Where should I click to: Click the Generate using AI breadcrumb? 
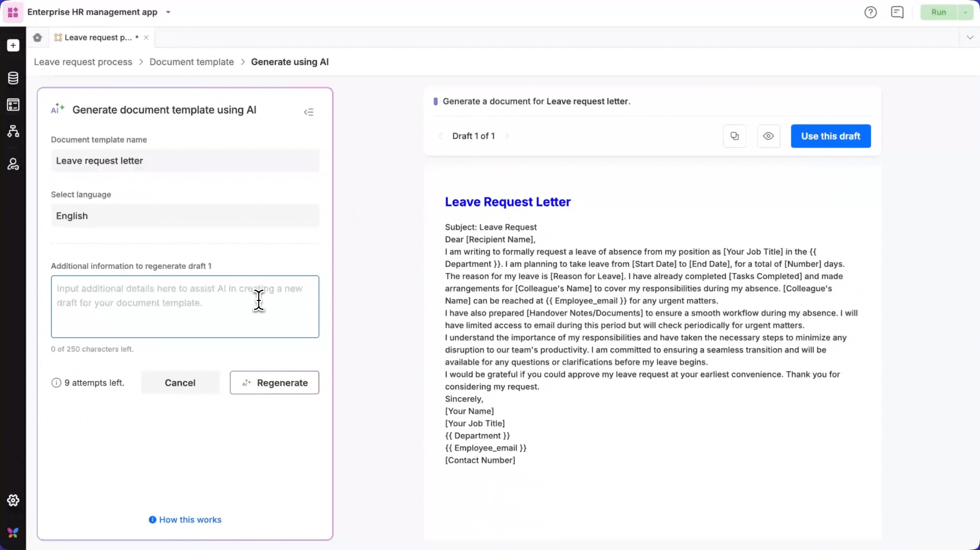click(x=290, y=62)
